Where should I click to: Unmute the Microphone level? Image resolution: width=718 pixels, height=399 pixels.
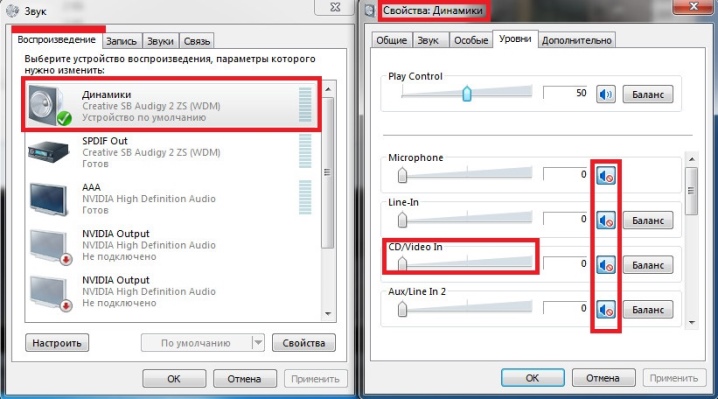[605, 175]
